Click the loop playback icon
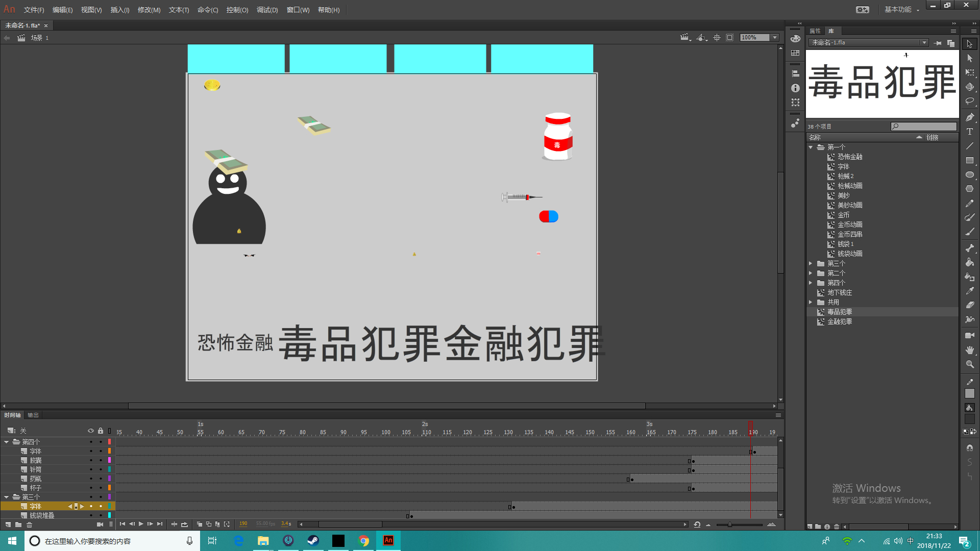This screenshot has width=980, height=551. pyautogui.click(x=184, y=524)
